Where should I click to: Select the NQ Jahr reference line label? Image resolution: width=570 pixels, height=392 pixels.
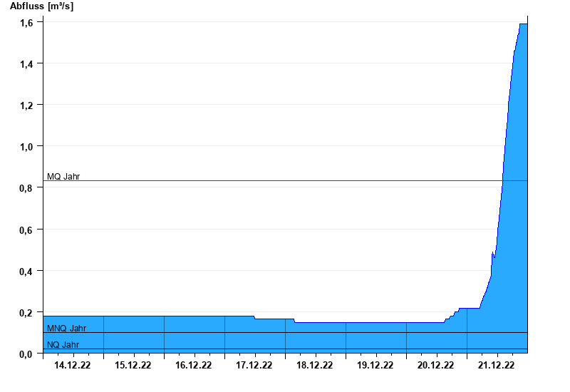point(63,345)
